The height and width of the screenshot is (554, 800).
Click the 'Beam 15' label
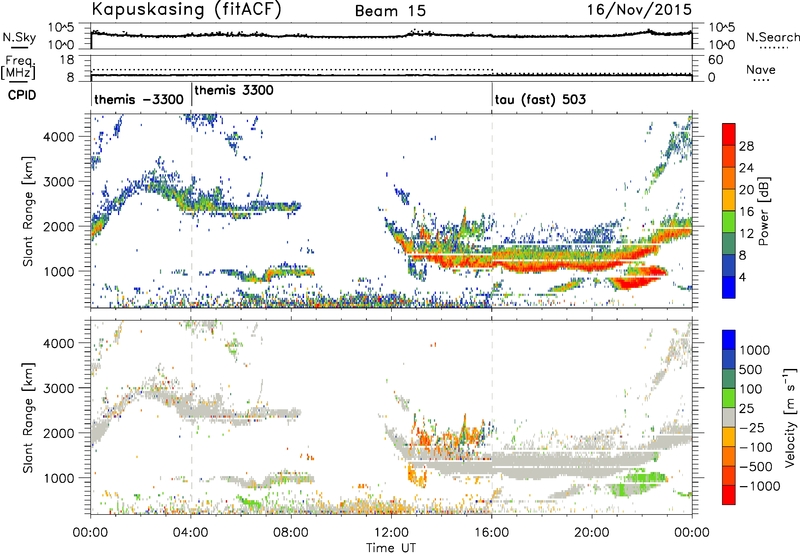(390, 11)
